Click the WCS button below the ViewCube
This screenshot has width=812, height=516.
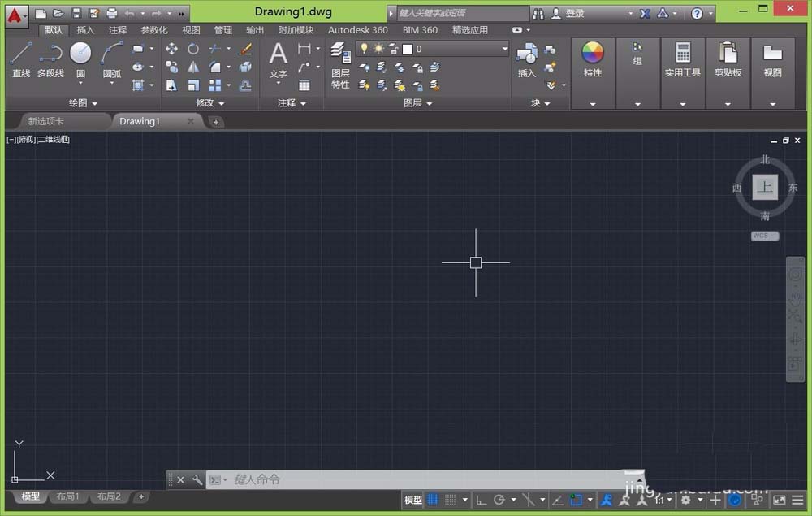pyautogui.click(x=764, y=236)
